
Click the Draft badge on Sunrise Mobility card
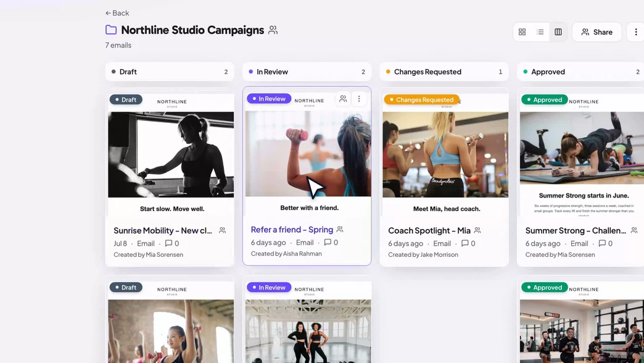pos(126,99)
